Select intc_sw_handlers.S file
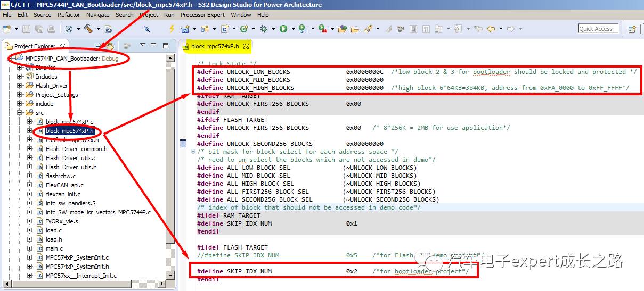The image size is (644, 291). click(70, 203)
